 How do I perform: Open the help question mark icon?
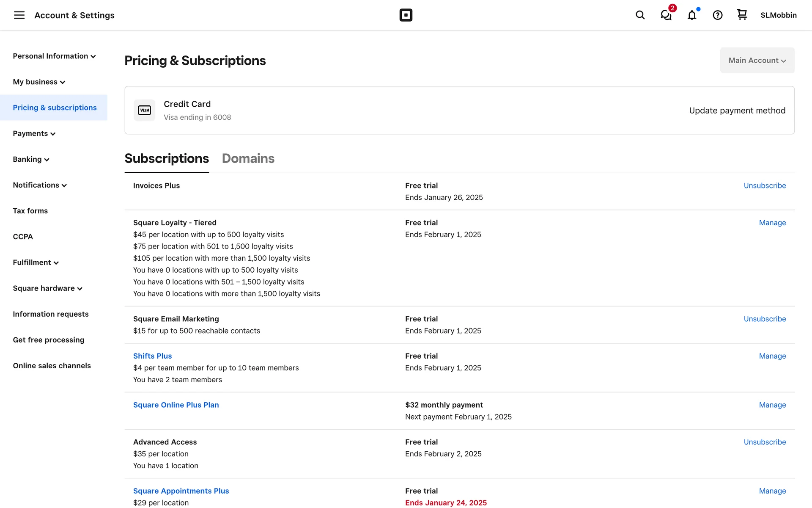717,15
